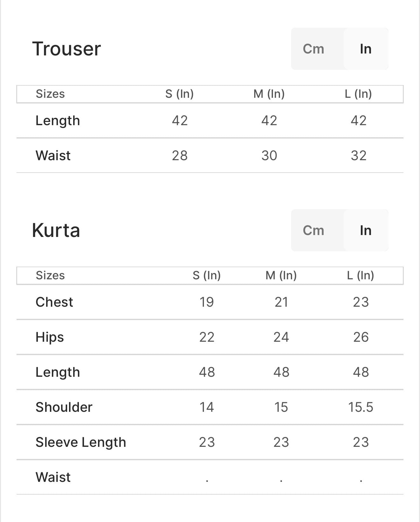The image size is (420, 522).
Task: Click the Sleeve Length row label
Action: pyautogui.click(x=81, y=442)
